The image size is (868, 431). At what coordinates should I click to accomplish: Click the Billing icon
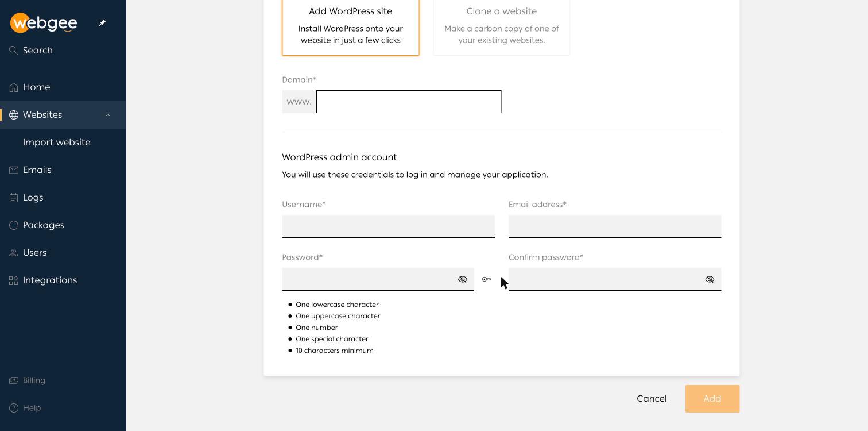(14, 380)
